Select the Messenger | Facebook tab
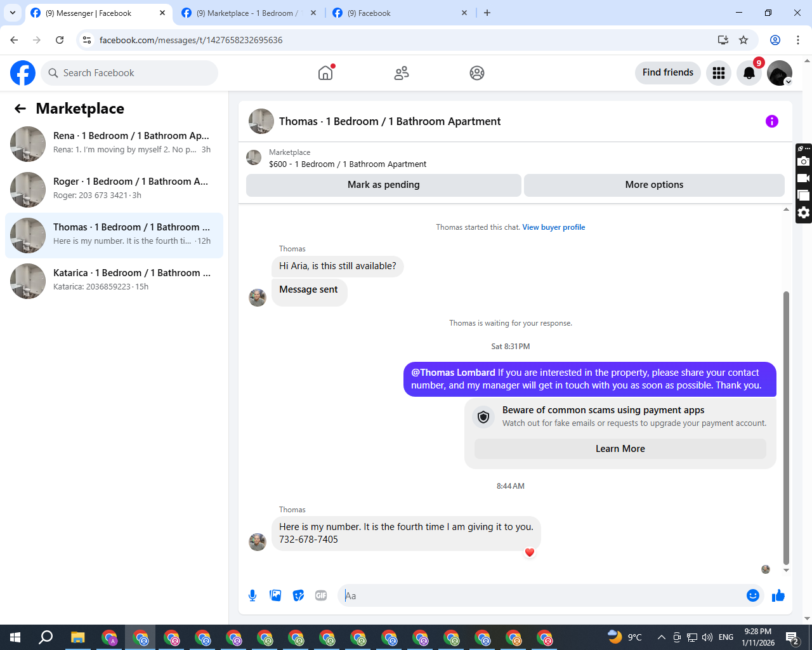This screenshot has height=650, width=812. [99, 13]
